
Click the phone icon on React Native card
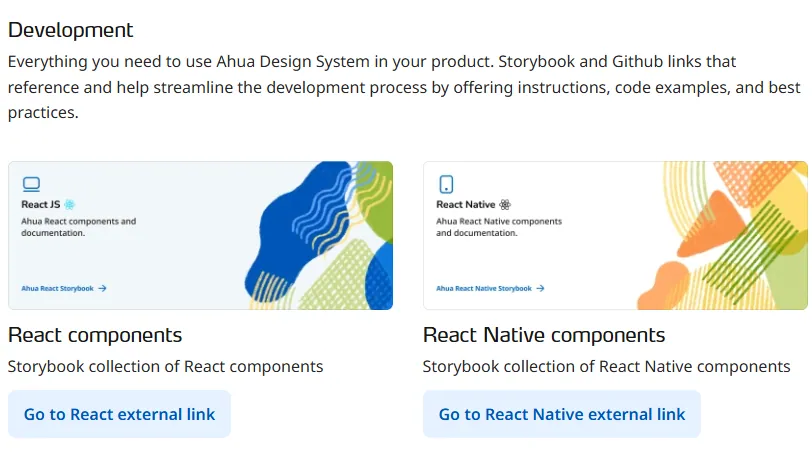point(446,184)
